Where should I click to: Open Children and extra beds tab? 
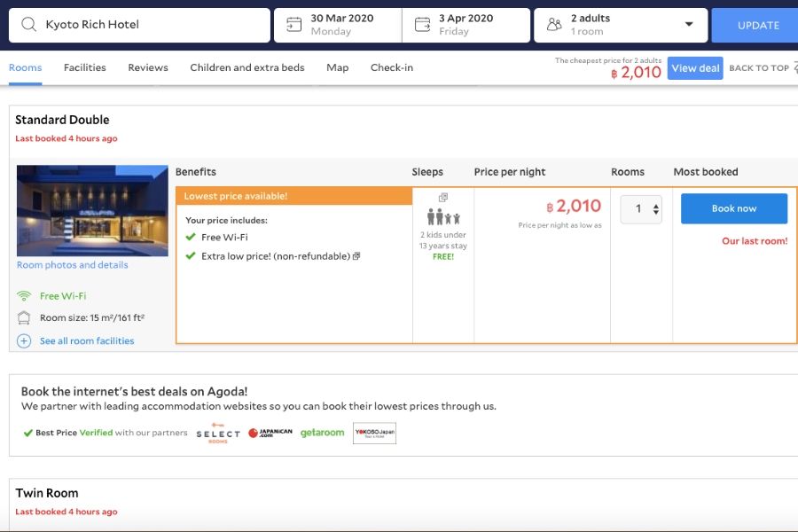pyautogui.click(x=247, y=67)
